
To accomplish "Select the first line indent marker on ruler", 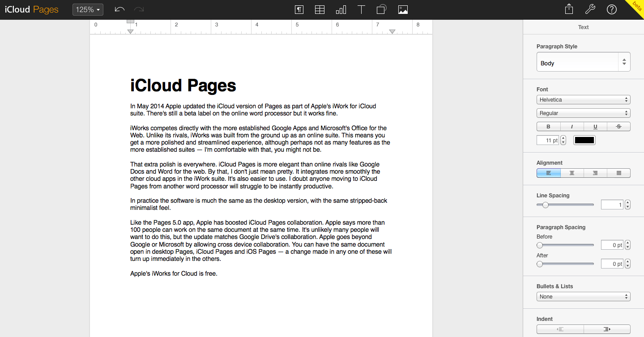I will tap(130, 21).
